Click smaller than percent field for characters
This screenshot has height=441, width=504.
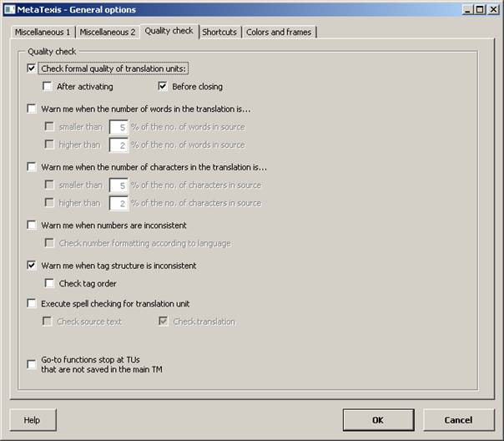click(118, 185)
